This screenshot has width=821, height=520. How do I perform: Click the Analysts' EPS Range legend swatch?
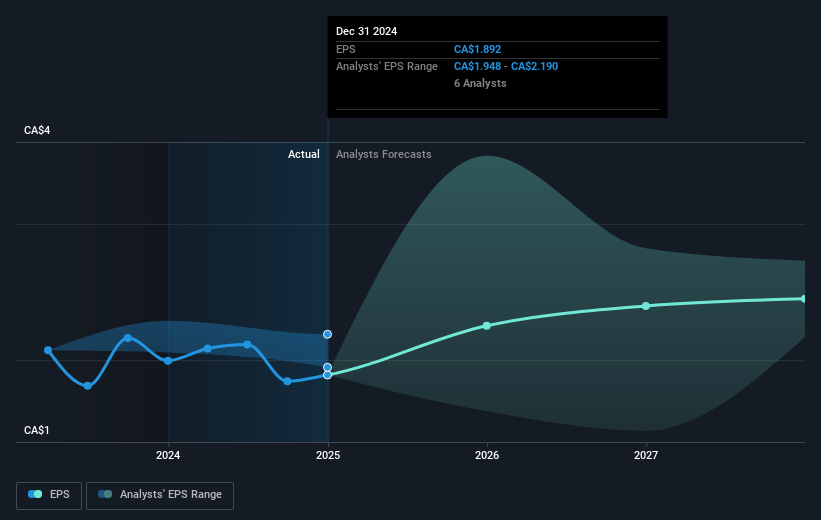coord(105,494)
